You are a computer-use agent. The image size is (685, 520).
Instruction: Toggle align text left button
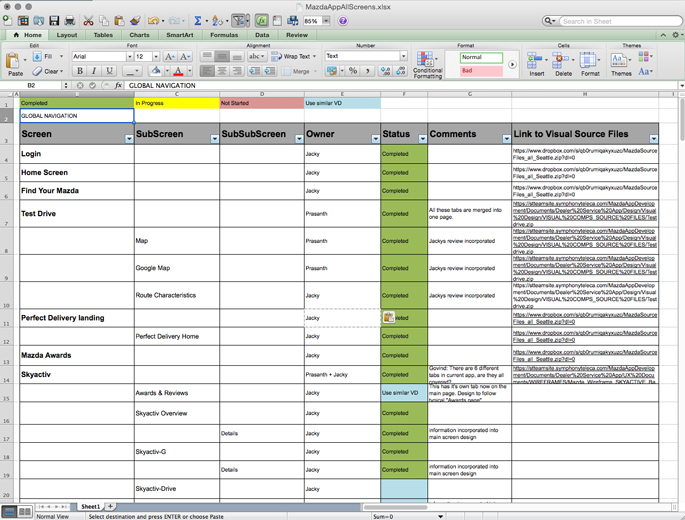[207, 71]
